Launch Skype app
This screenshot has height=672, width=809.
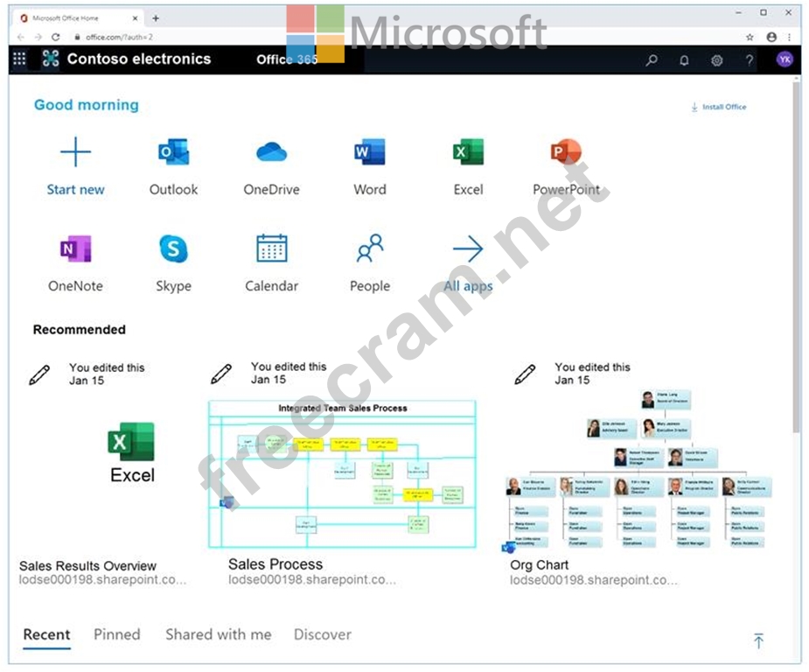click(x=173, y=248)
